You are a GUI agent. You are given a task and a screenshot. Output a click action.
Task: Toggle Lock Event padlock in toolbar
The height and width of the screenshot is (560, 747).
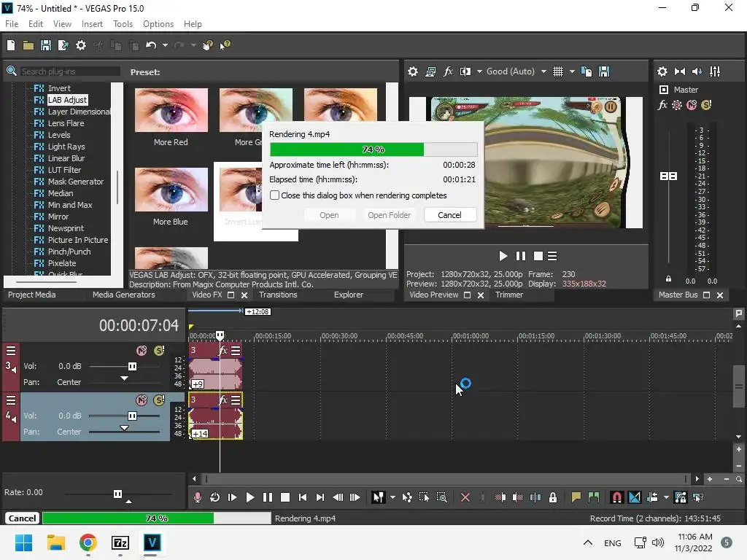pos(553,497)
